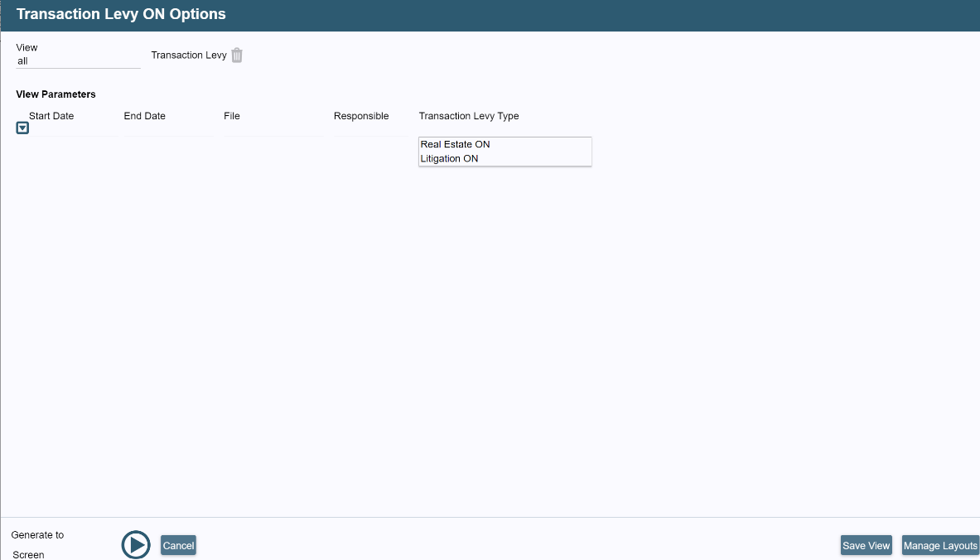Select Real Estate ON levy type
980x560 pixels.
[x=455, y=144]
